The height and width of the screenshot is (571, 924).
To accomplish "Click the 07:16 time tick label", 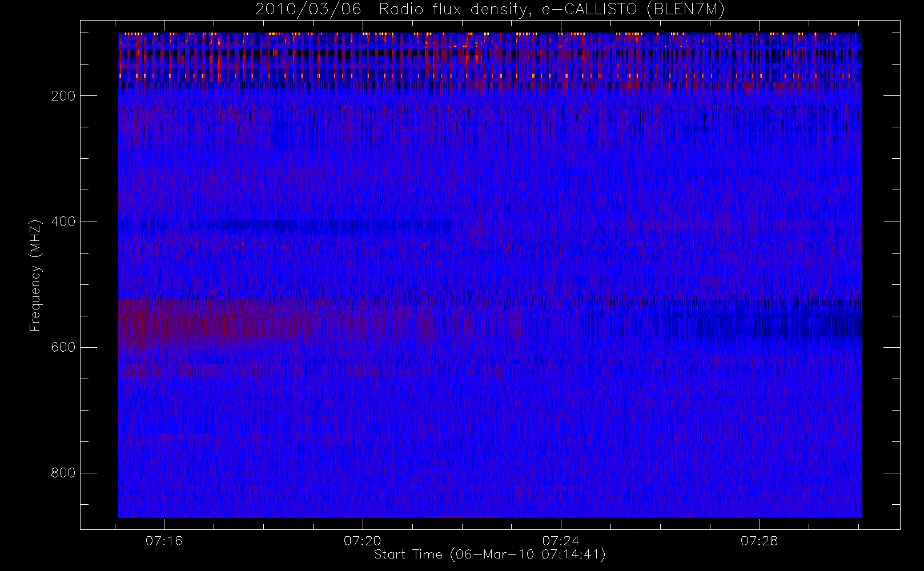I will click(x=164, y=541).
